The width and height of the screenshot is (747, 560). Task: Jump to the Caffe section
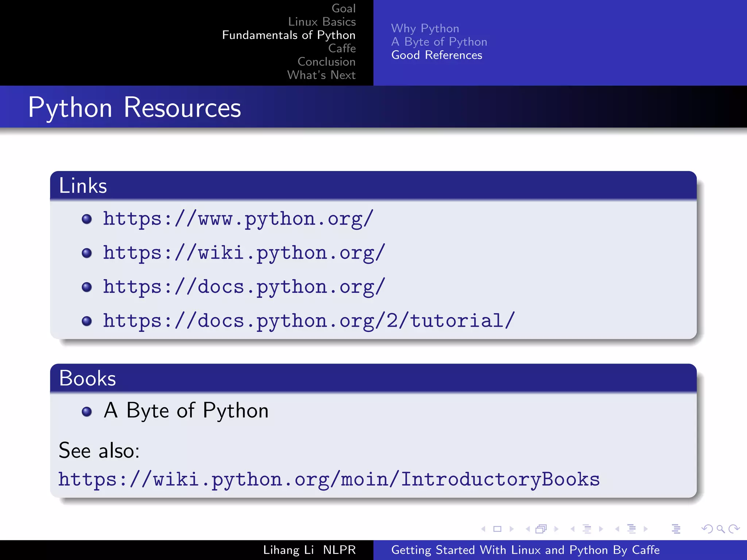tap(342, 48)
